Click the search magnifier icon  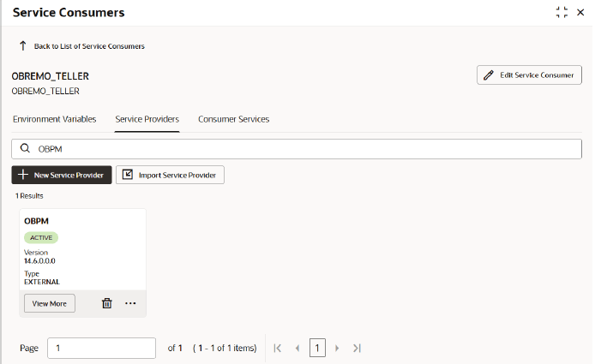click(x=25, y=148)
